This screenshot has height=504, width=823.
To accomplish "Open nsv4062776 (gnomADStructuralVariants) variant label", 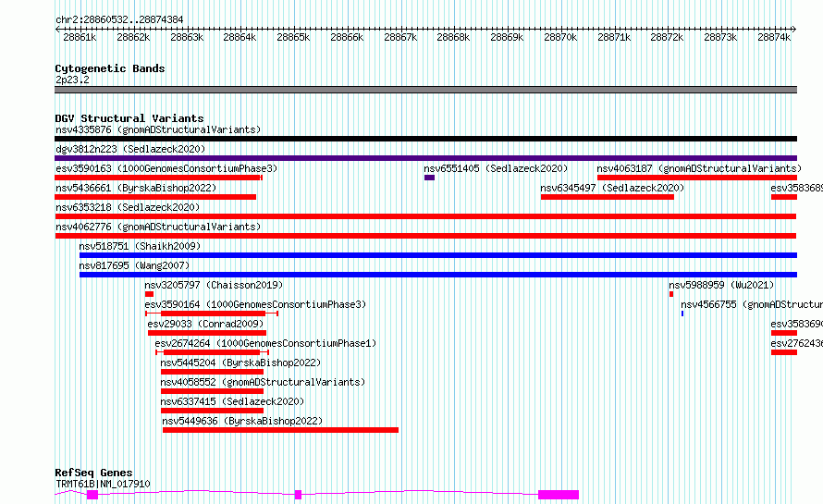I will coord(158,227).
